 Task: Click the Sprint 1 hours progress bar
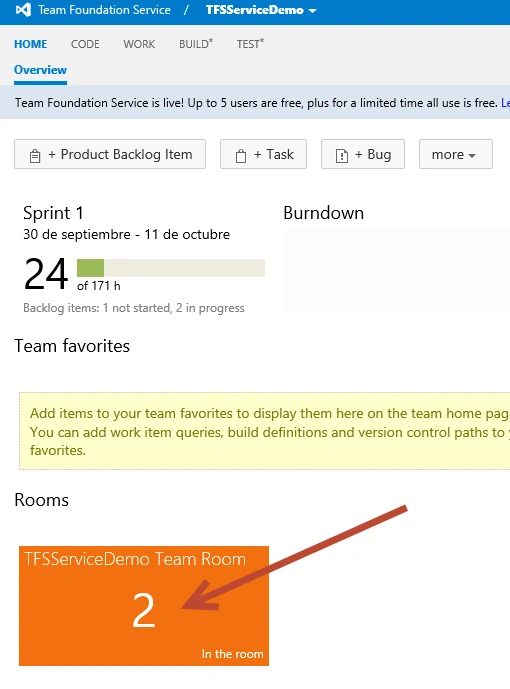click(171, 268)
